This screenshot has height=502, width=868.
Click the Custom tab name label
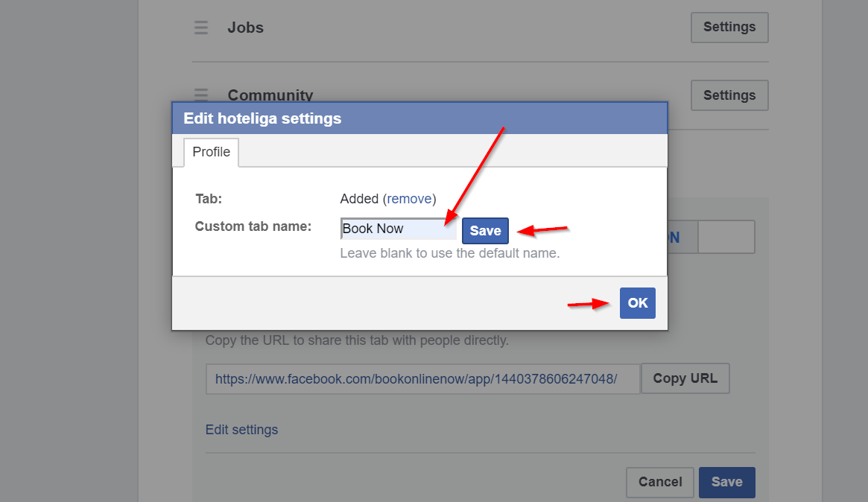click(x=253, y=226)
